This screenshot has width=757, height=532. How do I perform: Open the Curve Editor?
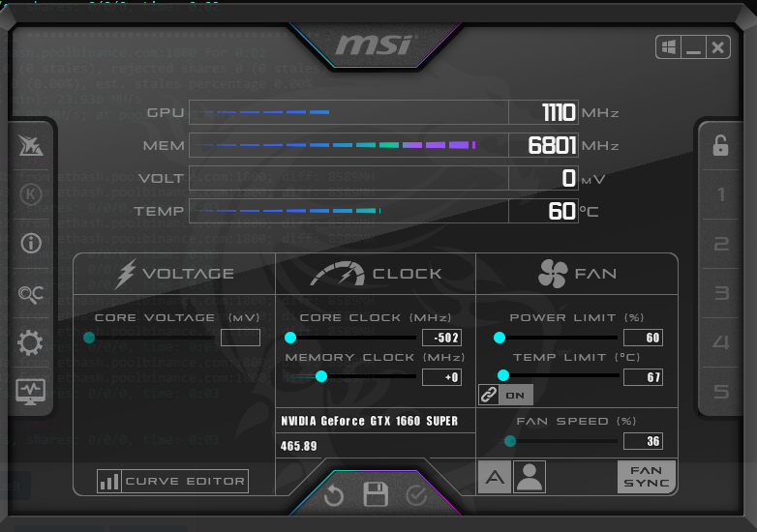click(173, 481)
